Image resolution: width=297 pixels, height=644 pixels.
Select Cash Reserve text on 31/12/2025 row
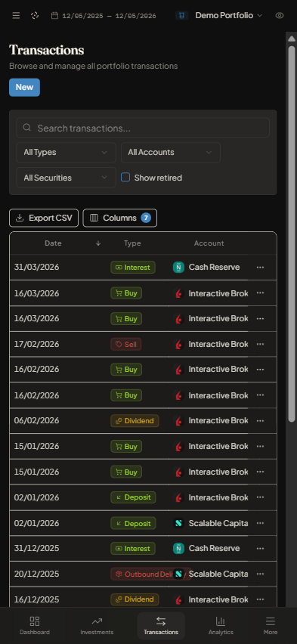(214, 548)
